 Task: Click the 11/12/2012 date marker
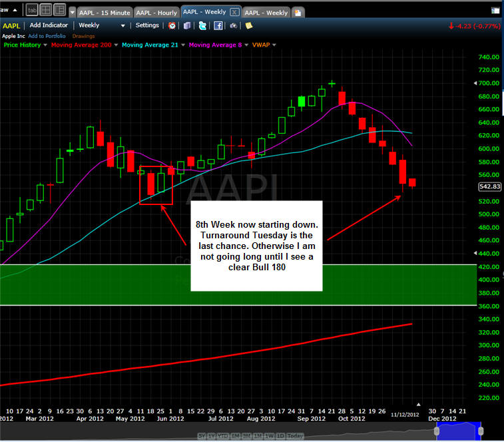point(405,415)
